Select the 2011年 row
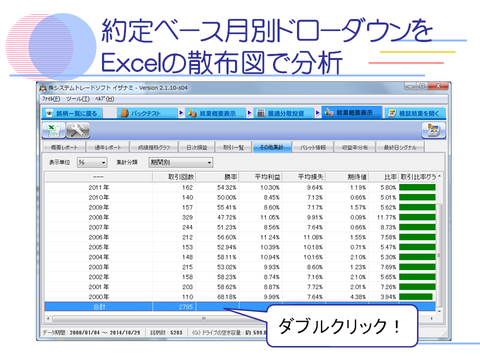This screenshot has width=480, height=360. coord(240,188)
